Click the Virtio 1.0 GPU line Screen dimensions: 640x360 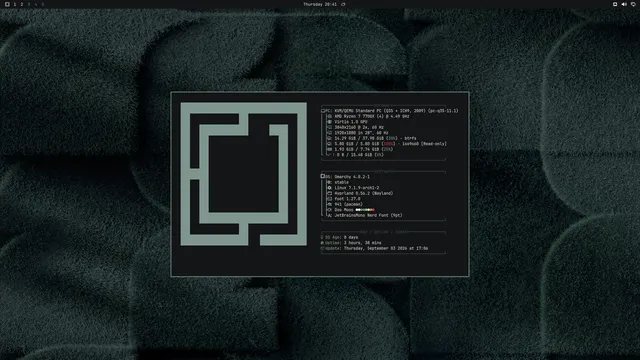347,122
